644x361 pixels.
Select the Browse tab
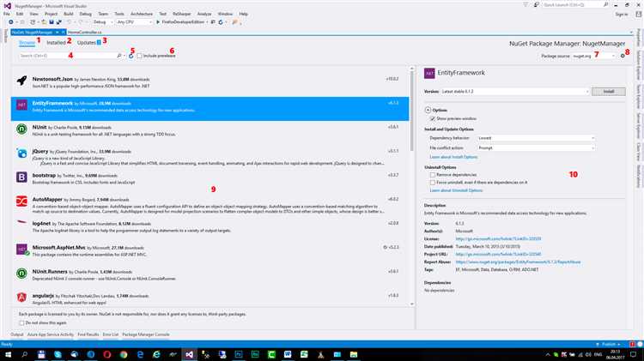click(x=27, y=43)
